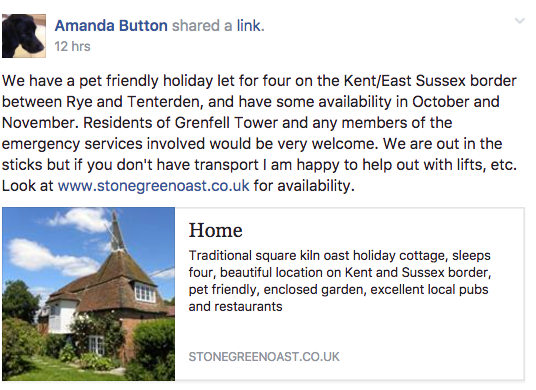Click "Kent/East Sussex border" in the post
The width and height of the screenshot is (536, 390).
[430, 81]
